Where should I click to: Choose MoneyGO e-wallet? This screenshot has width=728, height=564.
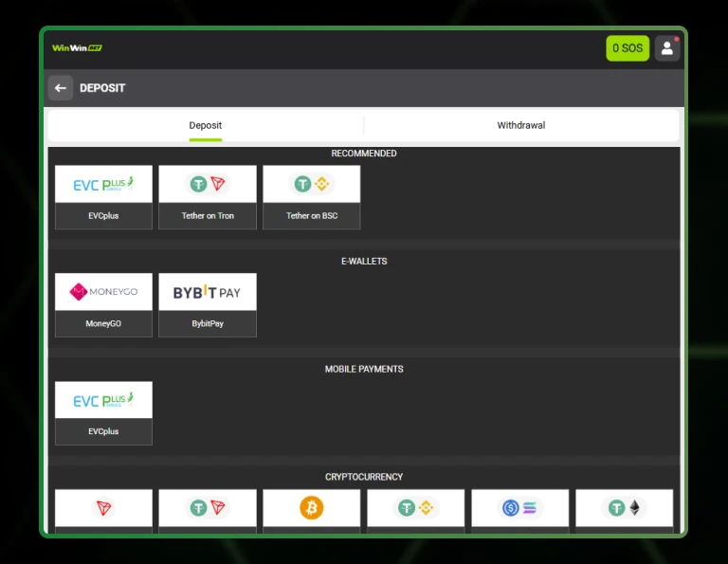pos(103,305)
